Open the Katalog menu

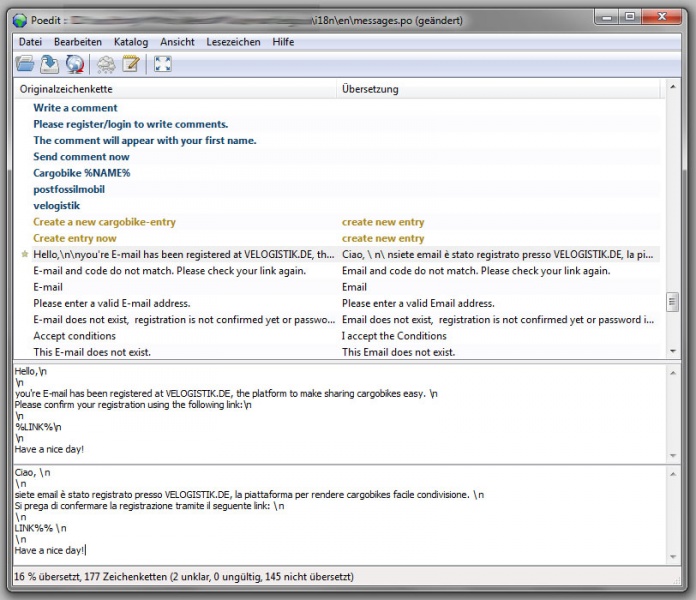[131, 42]
